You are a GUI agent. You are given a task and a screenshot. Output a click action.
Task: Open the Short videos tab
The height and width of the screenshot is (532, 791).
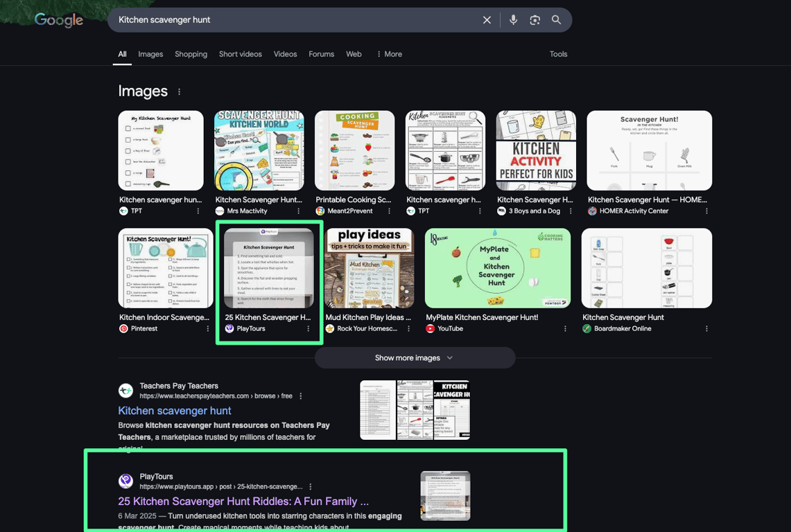(x=240, y=54)
